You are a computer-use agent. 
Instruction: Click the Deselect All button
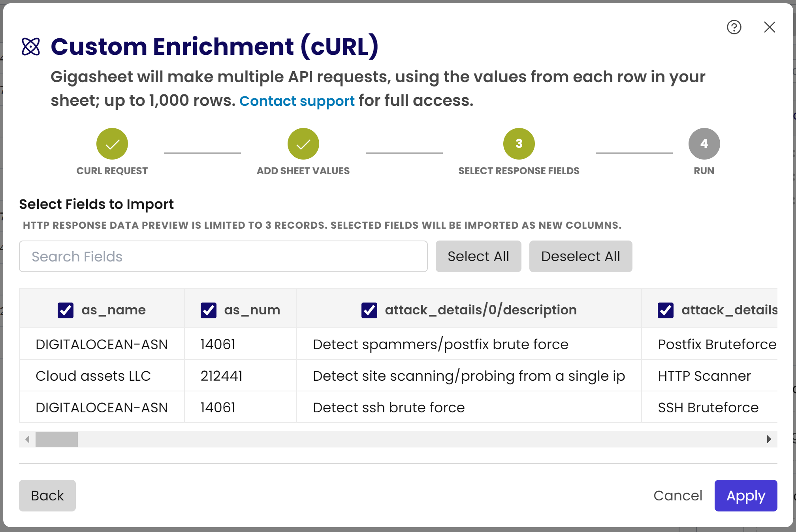[x=580, y=256]
